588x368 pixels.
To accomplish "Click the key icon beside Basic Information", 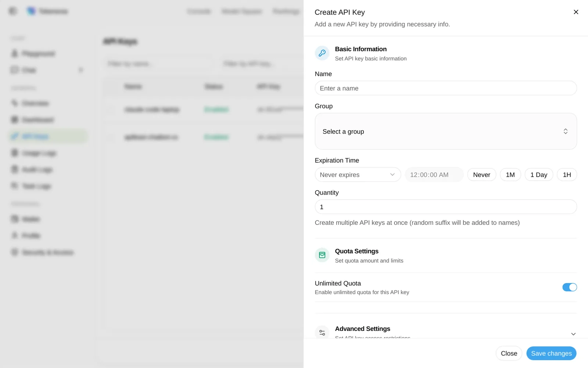I will tap(322, 53).
